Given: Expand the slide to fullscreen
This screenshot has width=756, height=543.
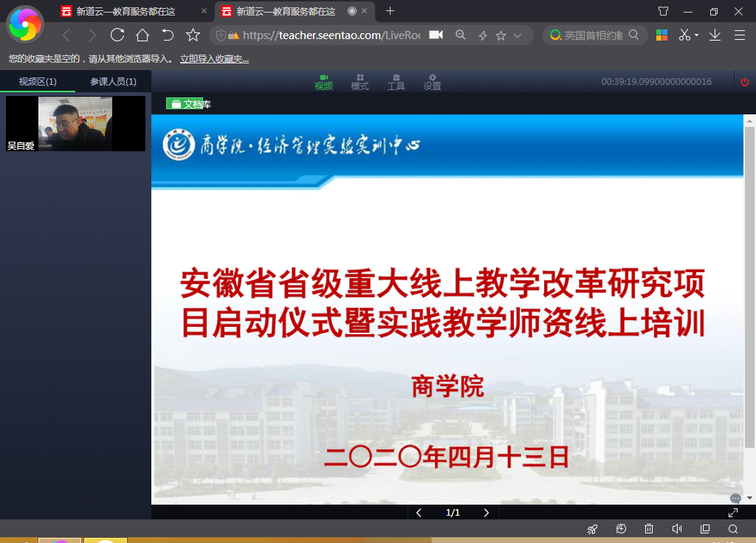Looking at the screenshot, I should (733, 513).
